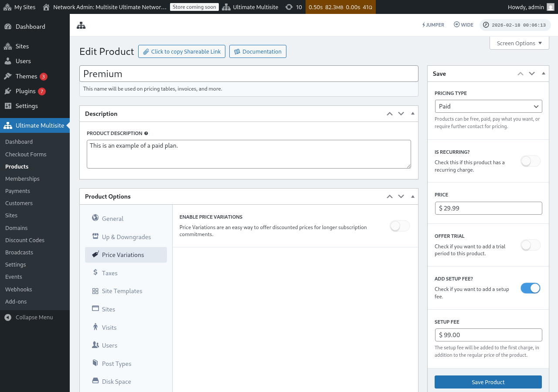558x392 pixels.
Task: Move Description panel up
Action: (390, 114)
